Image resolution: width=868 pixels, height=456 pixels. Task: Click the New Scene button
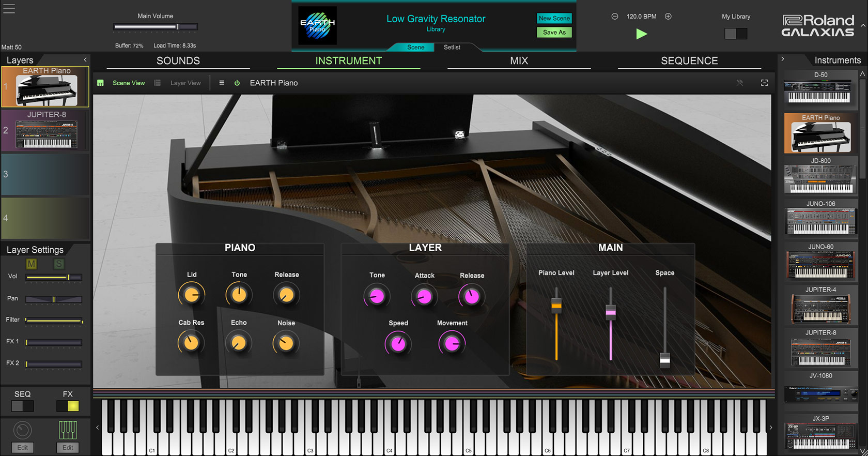click(554, 18)
